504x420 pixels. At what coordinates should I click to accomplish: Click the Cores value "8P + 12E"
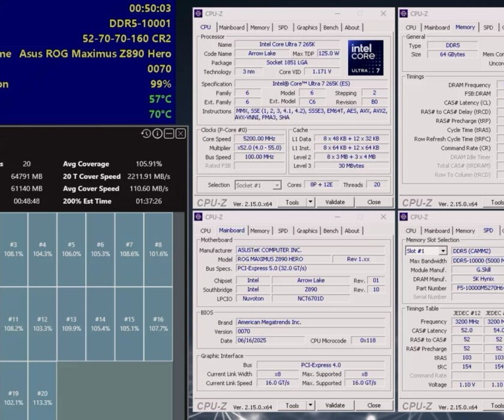point(322,185)
